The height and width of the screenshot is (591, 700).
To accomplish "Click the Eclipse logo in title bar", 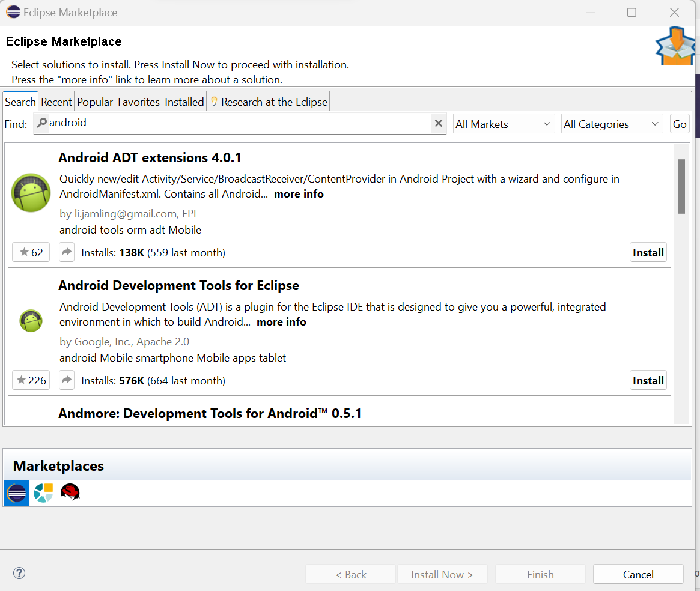I will coord(13,11).
